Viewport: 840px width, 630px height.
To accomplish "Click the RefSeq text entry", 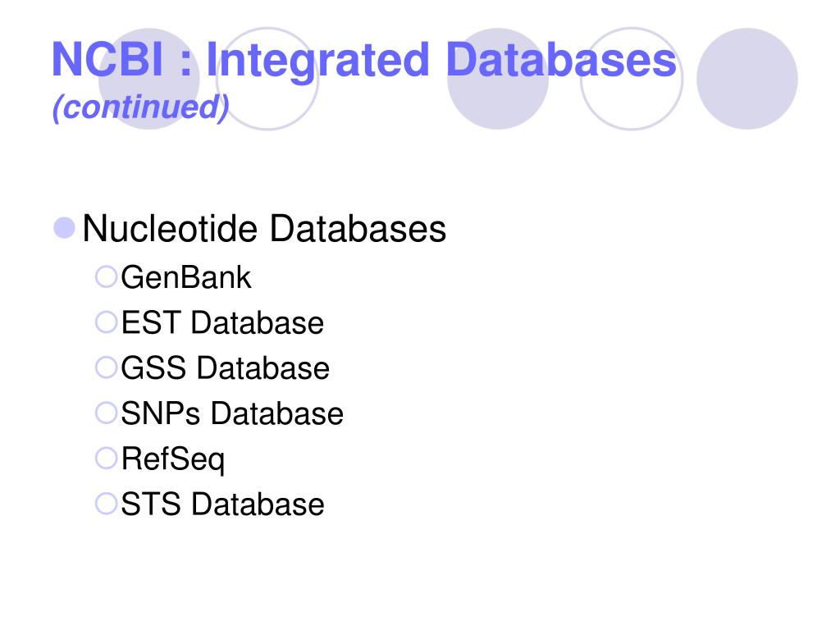I will click(172, 460).
